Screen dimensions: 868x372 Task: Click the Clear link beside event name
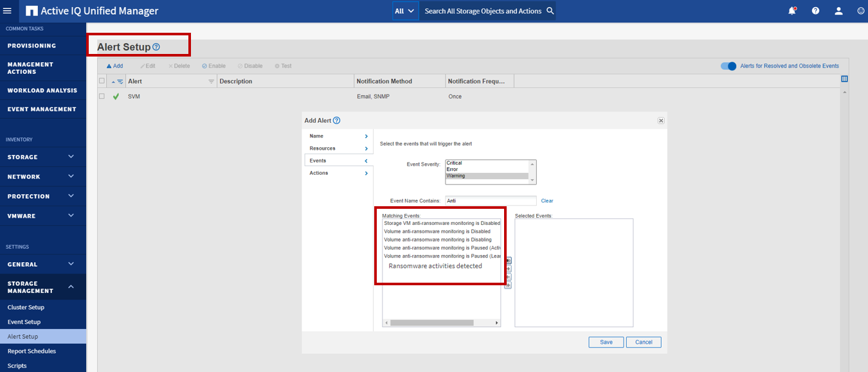click(x=547, y=201)
